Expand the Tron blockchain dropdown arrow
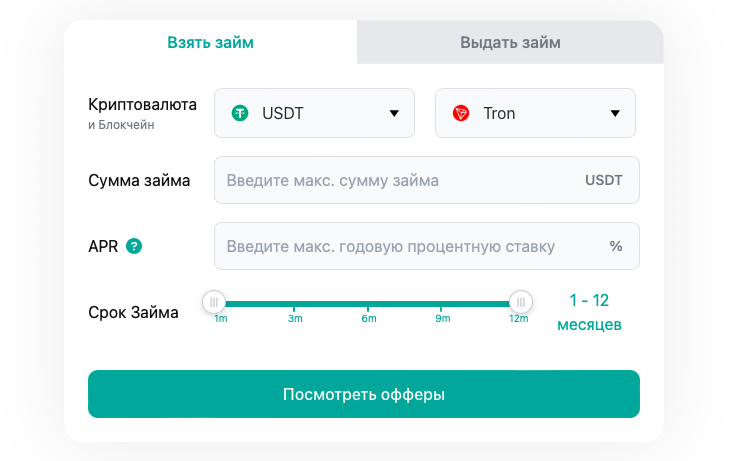 (615, 113)
